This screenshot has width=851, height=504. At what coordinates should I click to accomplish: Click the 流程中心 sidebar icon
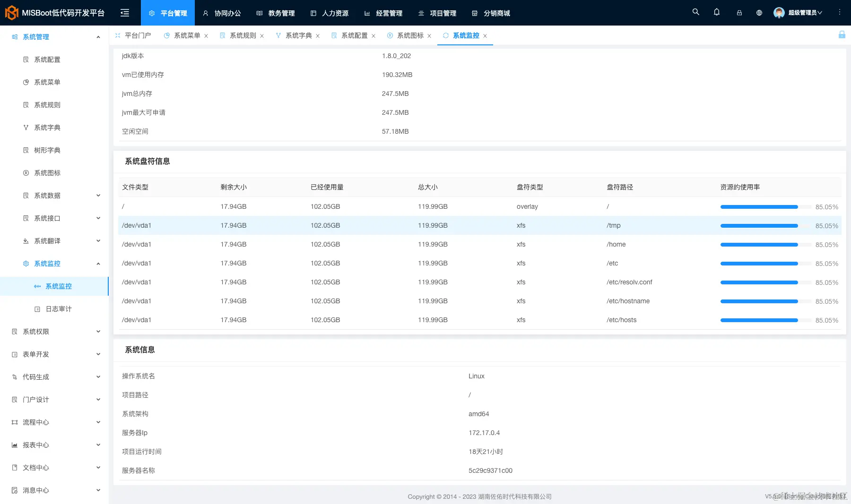pyautogui.click(x=15, y=422)
